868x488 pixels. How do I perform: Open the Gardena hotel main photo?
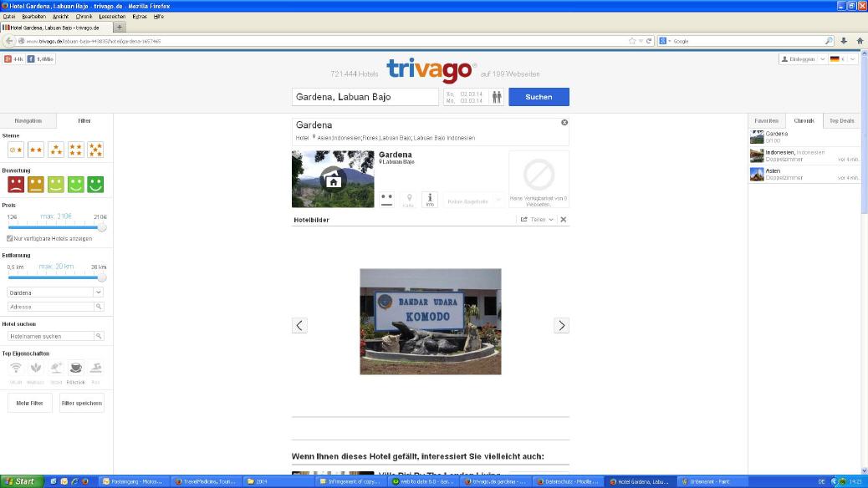333,179
